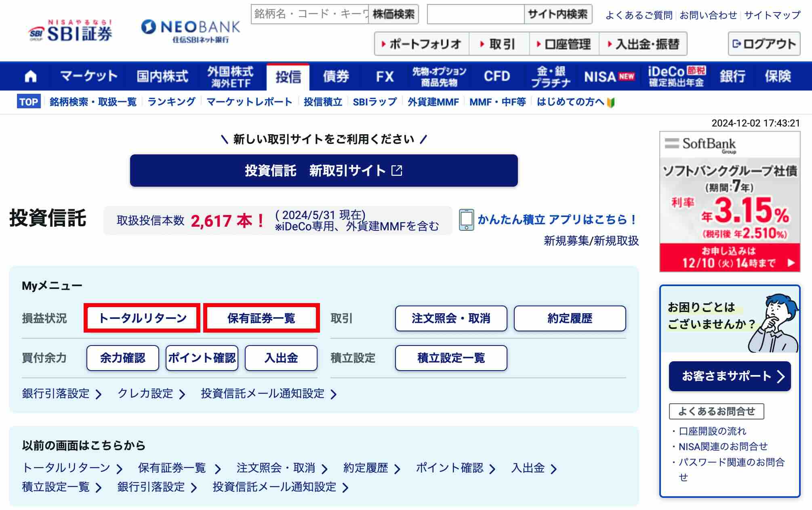Open ランキング in sub-navigation

point(171,102)
